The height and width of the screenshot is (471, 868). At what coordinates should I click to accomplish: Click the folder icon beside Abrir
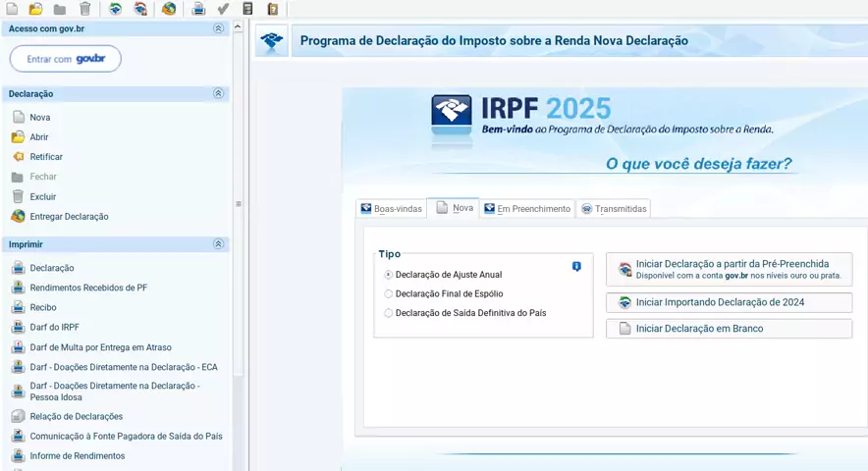(19, 136)
